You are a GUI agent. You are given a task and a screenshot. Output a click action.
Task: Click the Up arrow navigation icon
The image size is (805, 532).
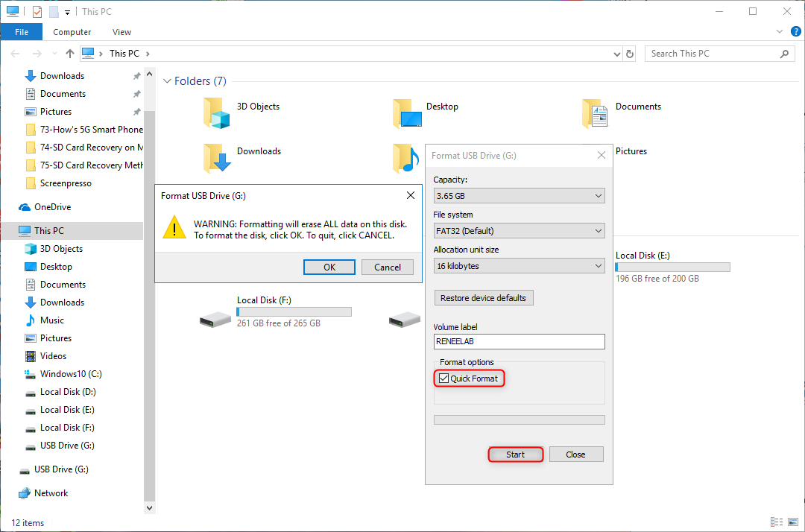(70, 54)
